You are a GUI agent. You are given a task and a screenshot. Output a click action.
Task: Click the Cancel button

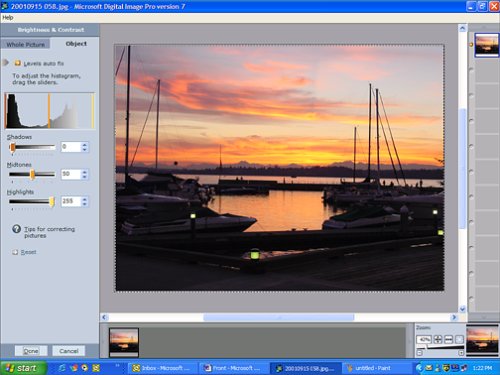(69, 351)
